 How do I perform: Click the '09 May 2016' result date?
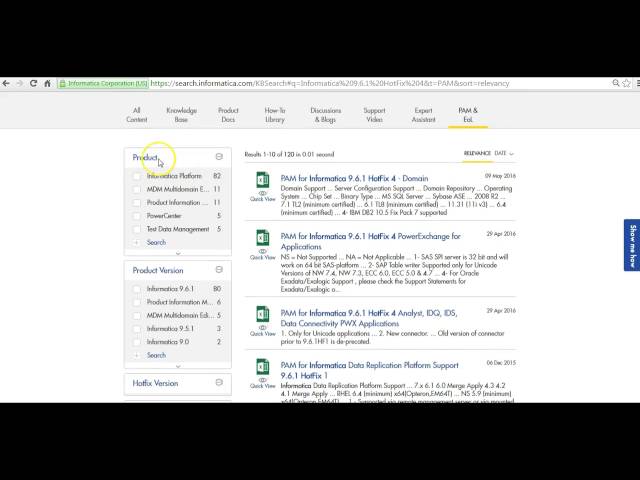point(500,176)
